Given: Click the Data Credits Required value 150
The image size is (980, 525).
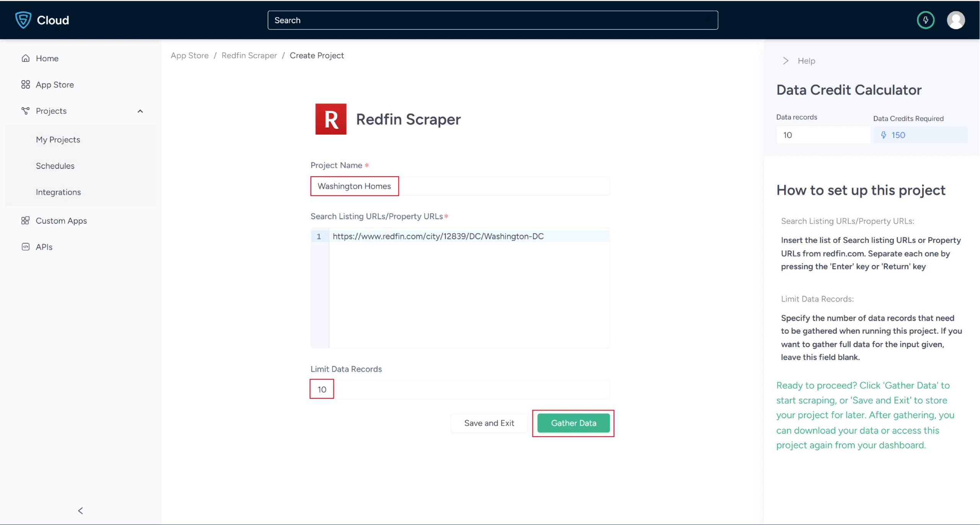Looking at the screenshot, I should [898, 135].
